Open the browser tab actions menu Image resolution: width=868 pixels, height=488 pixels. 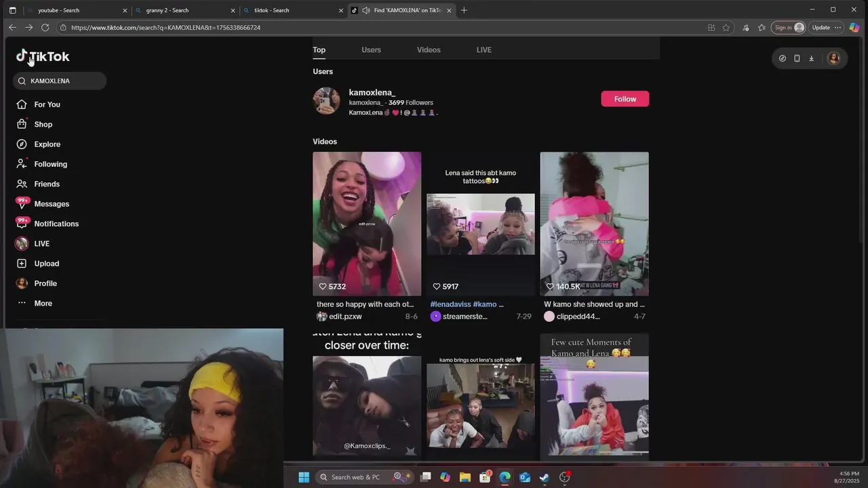click(12, 10)
